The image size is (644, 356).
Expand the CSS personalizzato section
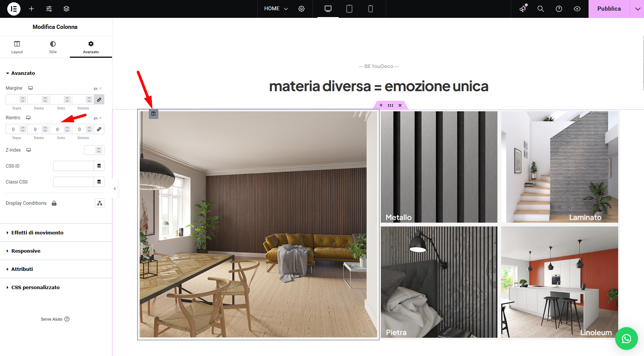coord(35,287)
